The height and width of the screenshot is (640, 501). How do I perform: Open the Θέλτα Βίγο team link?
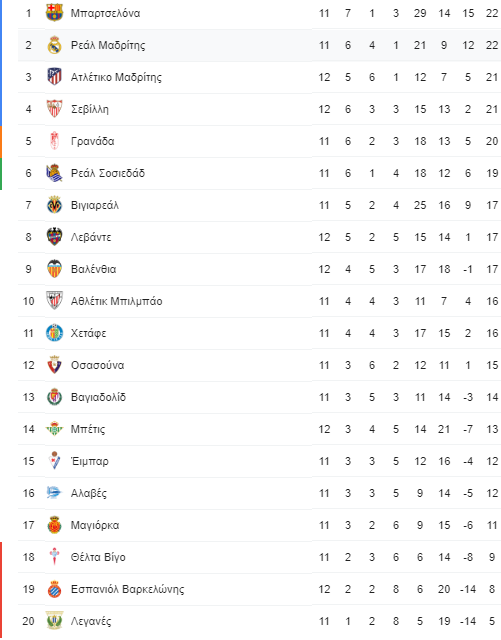click(x=98, y=557)
